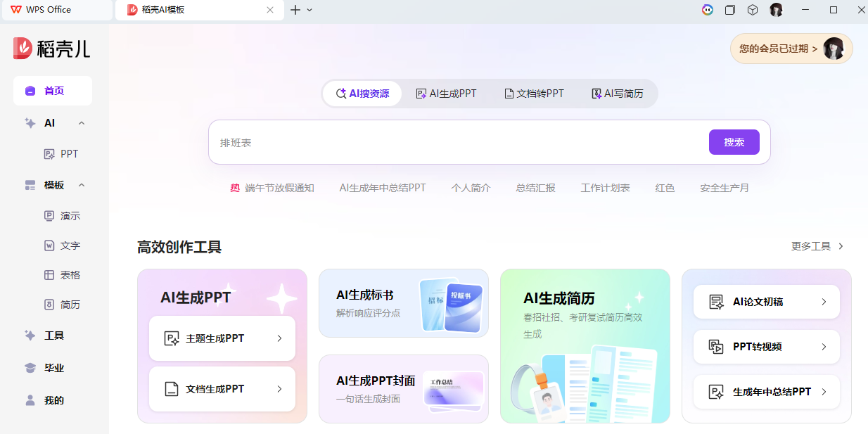Open the user avatar in title bar
868x434 pixels.
(x=777, y=10)
